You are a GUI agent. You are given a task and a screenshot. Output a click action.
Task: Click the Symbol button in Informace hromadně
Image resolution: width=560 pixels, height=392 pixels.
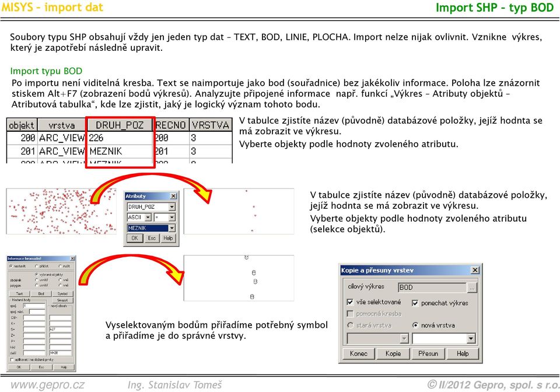(x=63, y=293)
